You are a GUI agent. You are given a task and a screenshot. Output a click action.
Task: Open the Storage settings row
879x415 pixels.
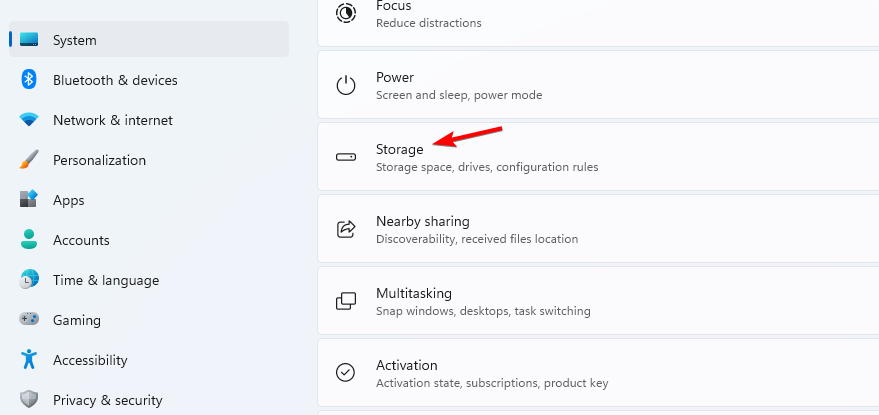pos(597,157)
